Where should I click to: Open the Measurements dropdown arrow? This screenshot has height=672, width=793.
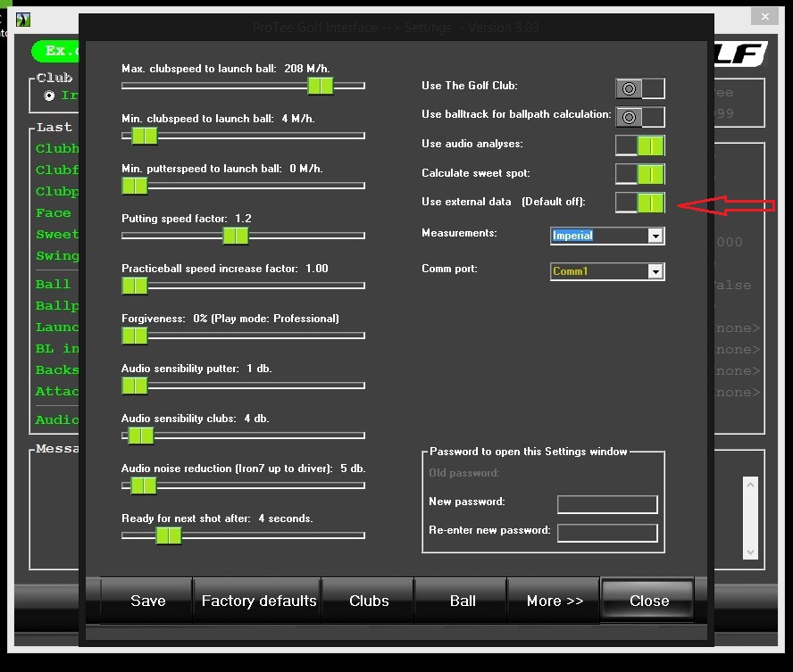655,236
